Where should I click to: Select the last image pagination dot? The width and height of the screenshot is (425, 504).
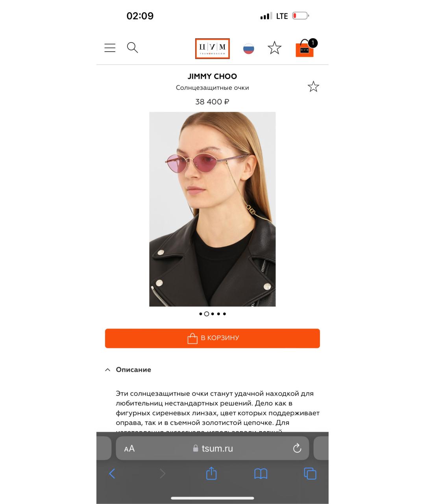click(224, 314)
